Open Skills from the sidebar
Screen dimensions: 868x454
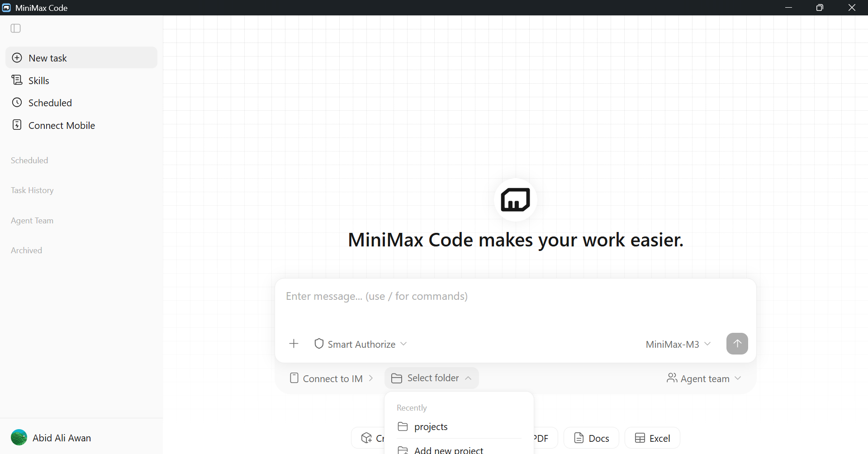point(81,80)
